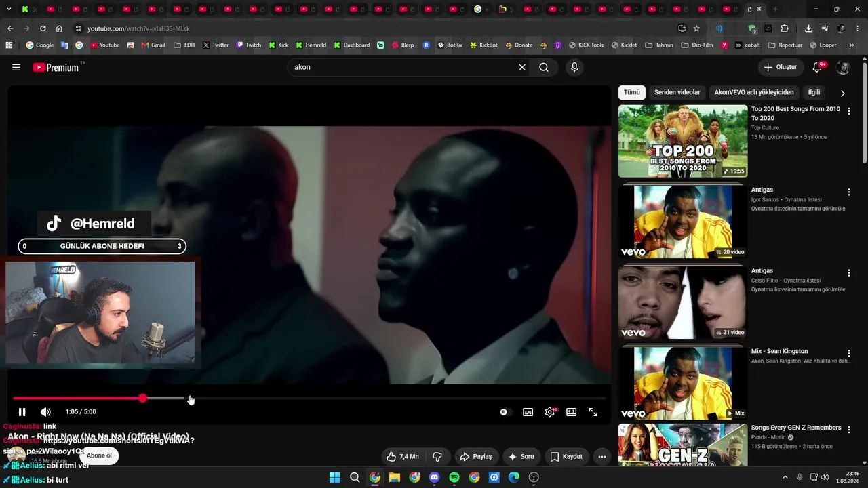Open YouTube notifications bell
This screenshot has height=488, width=868.
click(x=818, y=67)
